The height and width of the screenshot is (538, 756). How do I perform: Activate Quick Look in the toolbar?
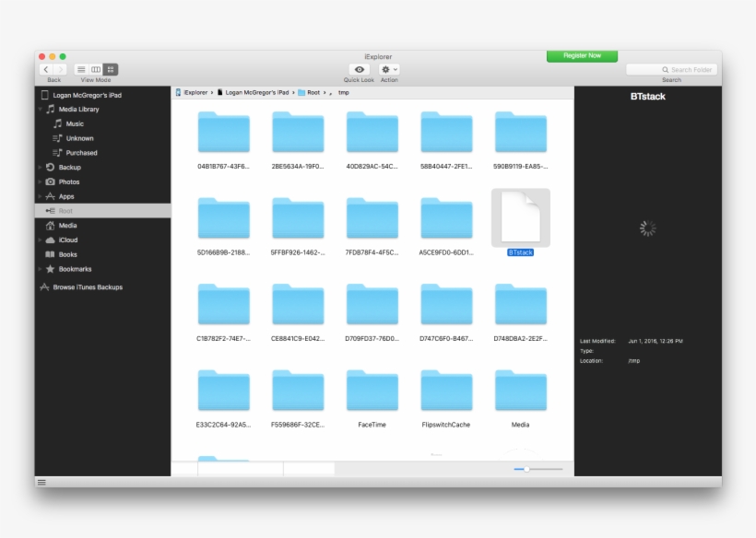click(359, 69)
